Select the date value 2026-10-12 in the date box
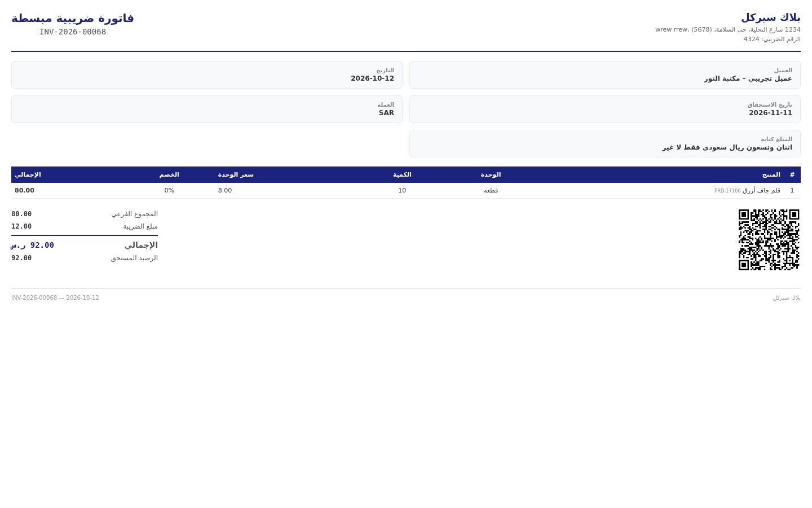The image size is (812, 508). click(373, 78)
